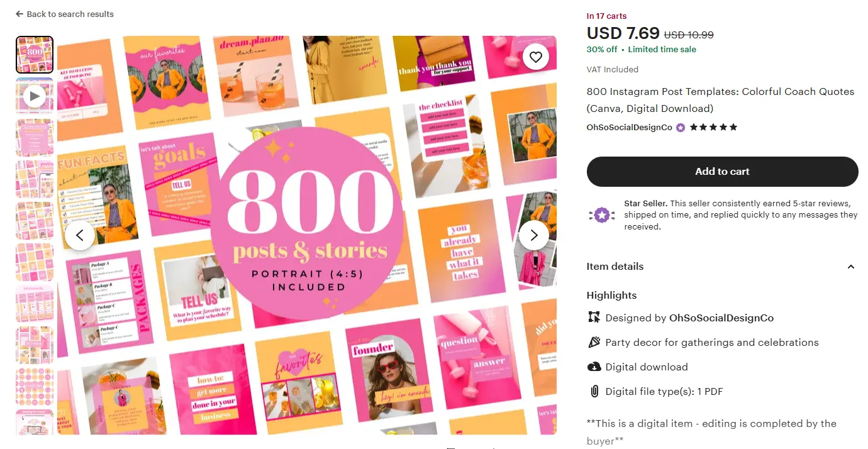The height and width of the screenshot is (449, 868).
Task: Open designer OhSoSocialDesignCo in Highlights
Action: click(x=721, y=318)
